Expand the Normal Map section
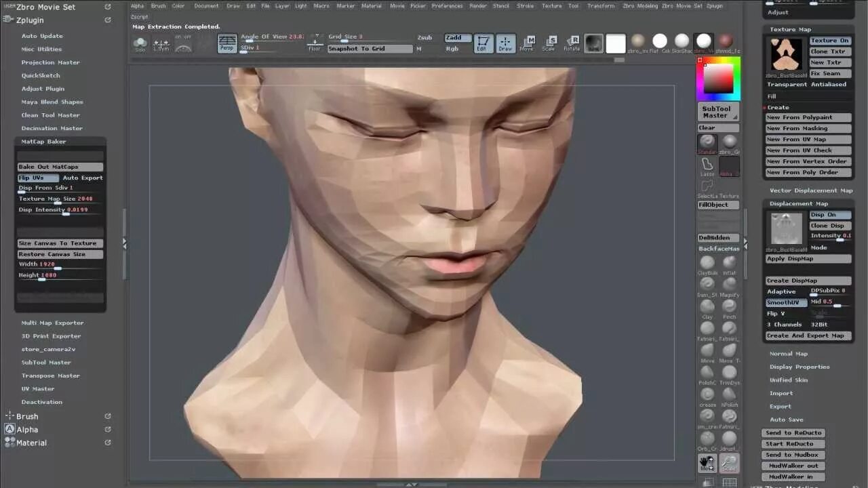The width and height of the screenshot is (868, 488). (789, 354)
